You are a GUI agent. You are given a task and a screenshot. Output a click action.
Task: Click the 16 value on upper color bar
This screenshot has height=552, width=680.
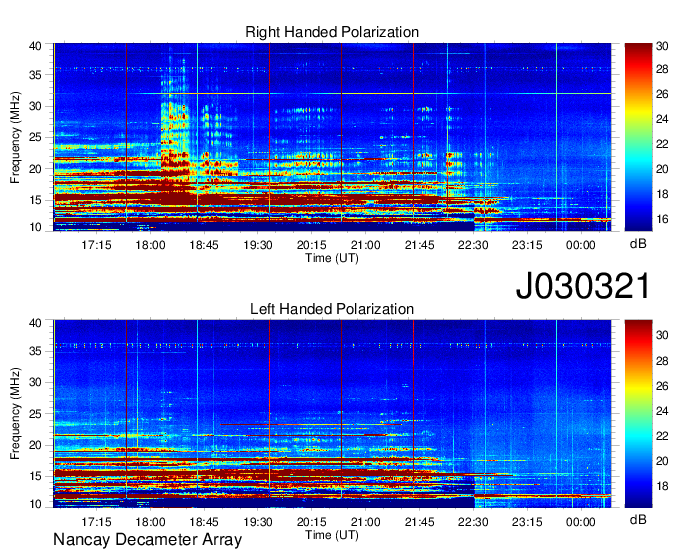pos(662,219)
